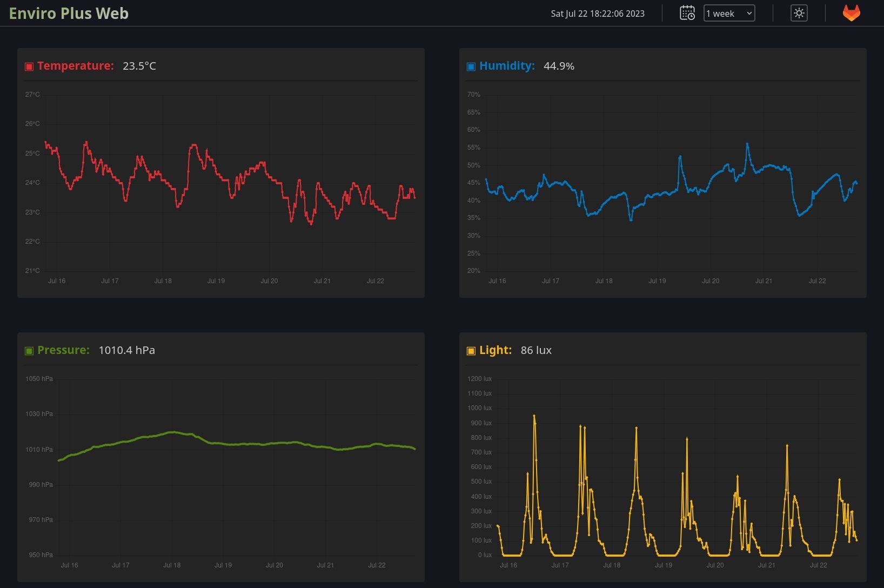Click the 86 lux light reading
Image resolution: width=884 pixels, height=588 pixels.
click(535, 350)
